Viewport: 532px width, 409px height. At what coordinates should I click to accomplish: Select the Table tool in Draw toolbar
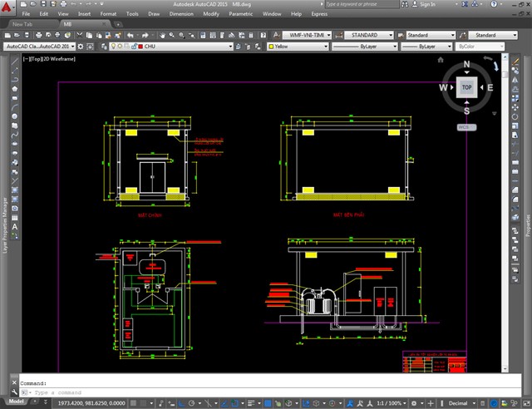tap(15, 218)
